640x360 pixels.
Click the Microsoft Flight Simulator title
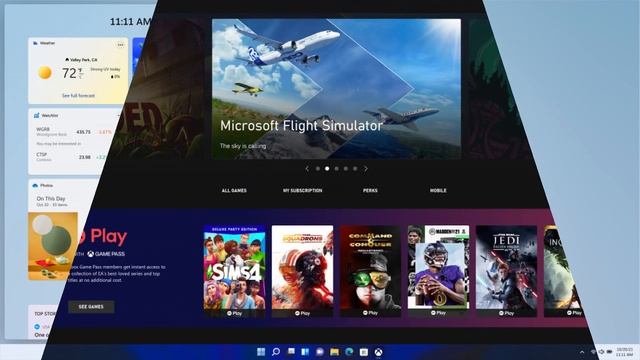pyautogui.click(x=301, y=126)
